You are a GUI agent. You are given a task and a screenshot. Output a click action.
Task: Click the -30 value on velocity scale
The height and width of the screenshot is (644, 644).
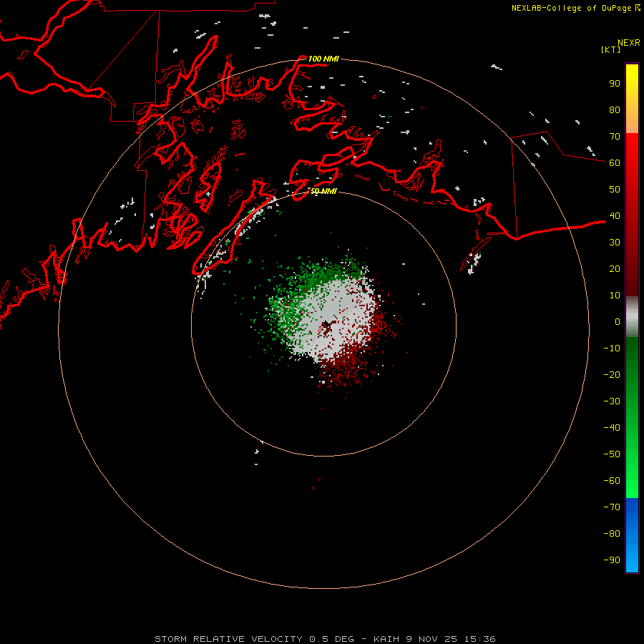tap(612, 401)
